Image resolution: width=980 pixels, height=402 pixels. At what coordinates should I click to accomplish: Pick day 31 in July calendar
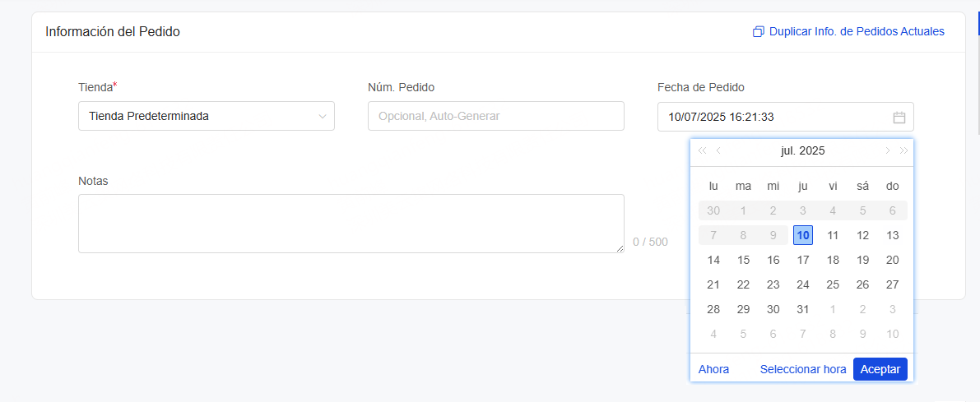tap(803, 309)
